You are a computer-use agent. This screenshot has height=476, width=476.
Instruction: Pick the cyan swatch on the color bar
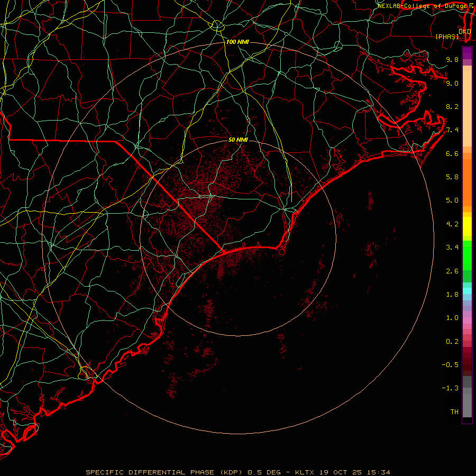coord(467,291)
